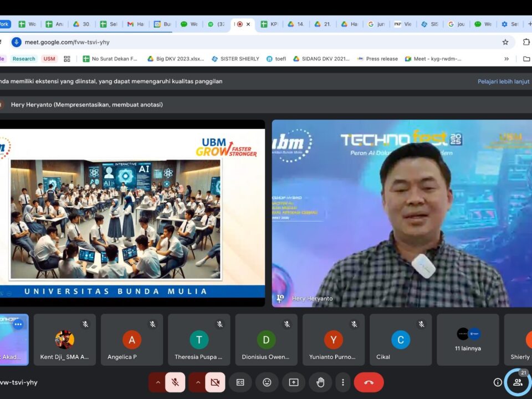Viewport: 532px width, 399px height.
Task: Switch to the 'Sel' Sheets tab
Action: pos(109,24)
